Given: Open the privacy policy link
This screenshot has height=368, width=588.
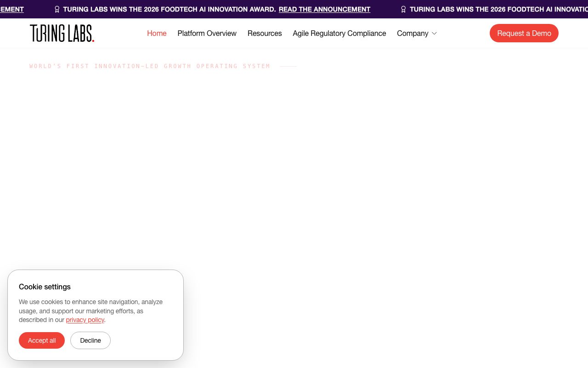Looking at the screenshot, I should coord(85,320).
